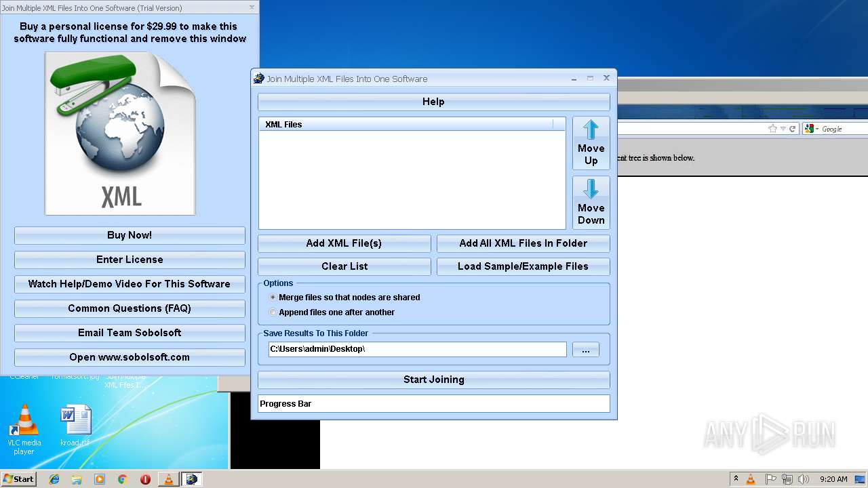This screenshot has width=868, height=488.
Task: Click the Google search box in browser
Action: 844,129
